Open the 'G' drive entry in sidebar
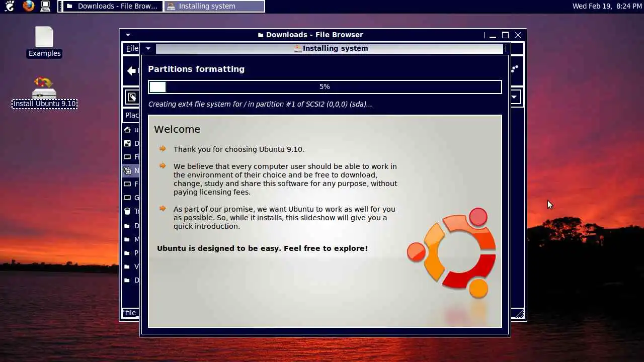 click(131, 198)
